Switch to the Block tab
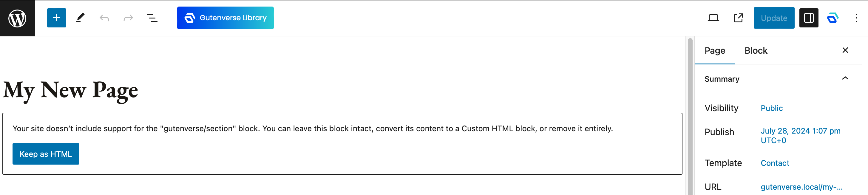This screenshot has height=195, width=868. pyautogui.click(x=756, y=51)
